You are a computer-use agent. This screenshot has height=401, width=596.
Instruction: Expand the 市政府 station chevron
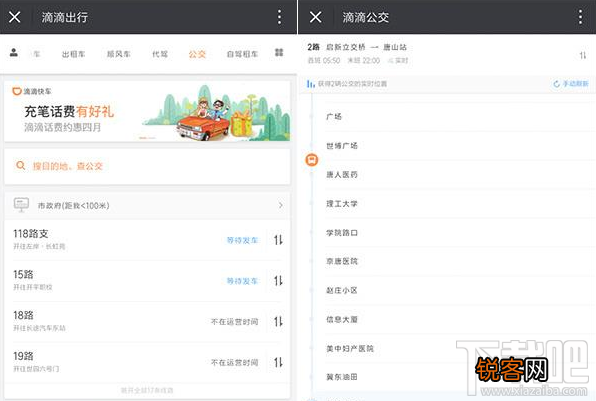(281, 205)
